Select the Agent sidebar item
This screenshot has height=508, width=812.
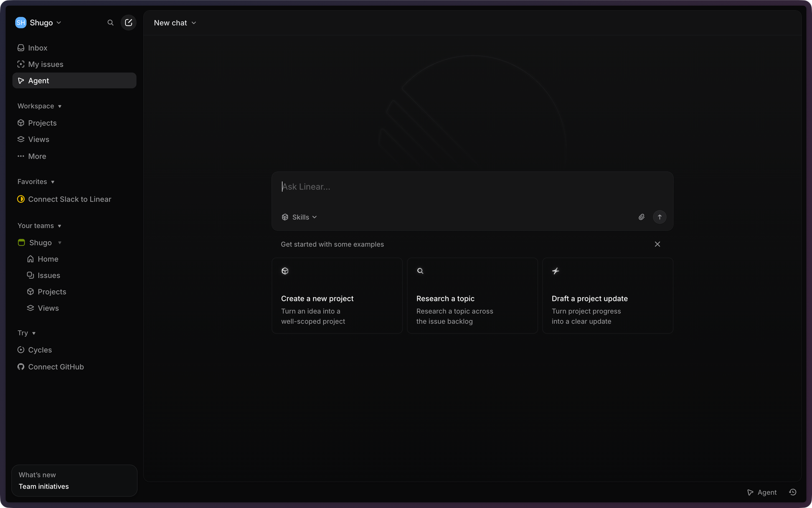(x=74, y=81)
